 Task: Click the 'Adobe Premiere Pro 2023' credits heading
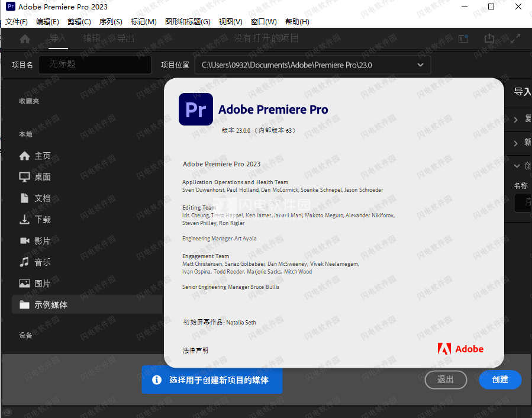[221, 164]
